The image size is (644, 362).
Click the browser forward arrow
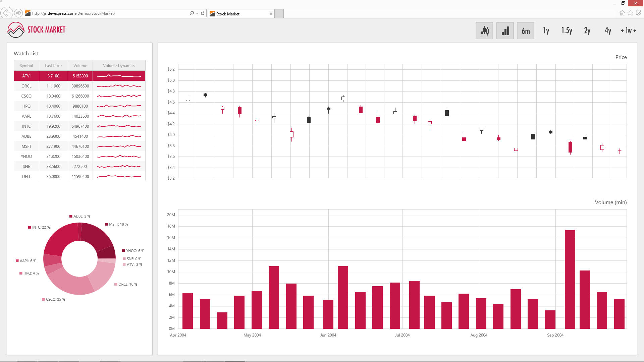tap(18, 13)
